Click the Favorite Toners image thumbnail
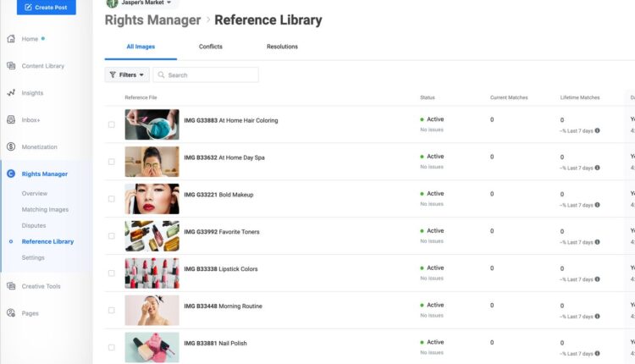635x364 pixels. (x=152, y=236)
